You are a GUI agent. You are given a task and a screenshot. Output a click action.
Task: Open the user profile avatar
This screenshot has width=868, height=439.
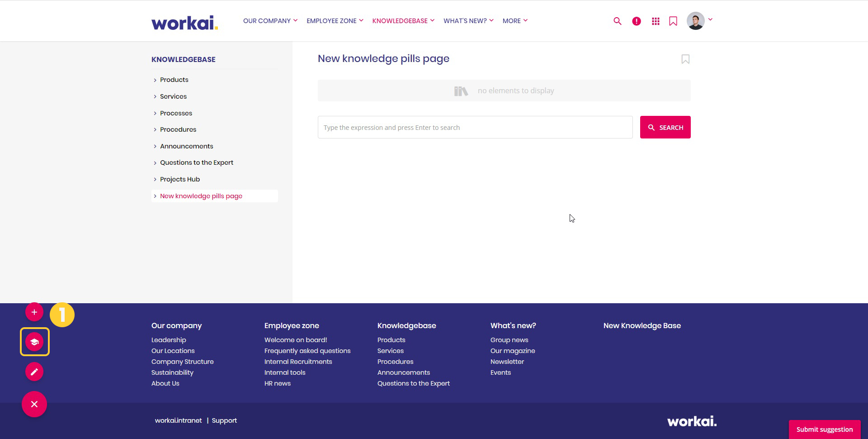coord(695,21)
